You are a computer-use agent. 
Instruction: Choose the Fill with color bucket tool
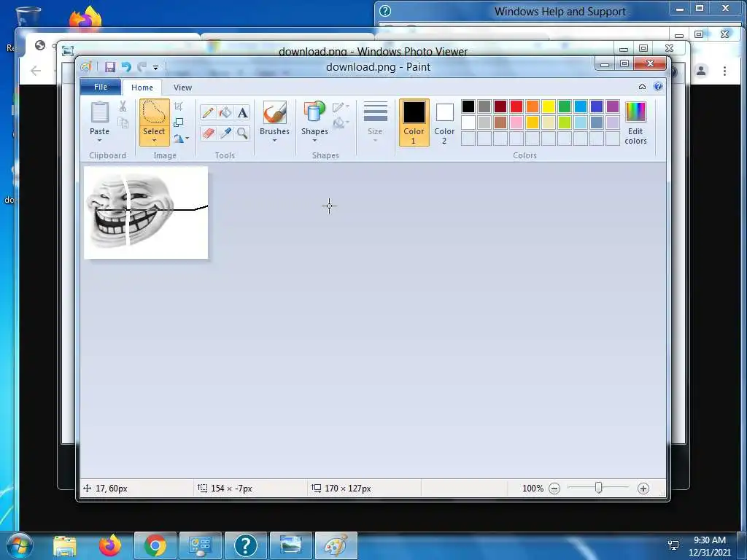coord(225,112)
